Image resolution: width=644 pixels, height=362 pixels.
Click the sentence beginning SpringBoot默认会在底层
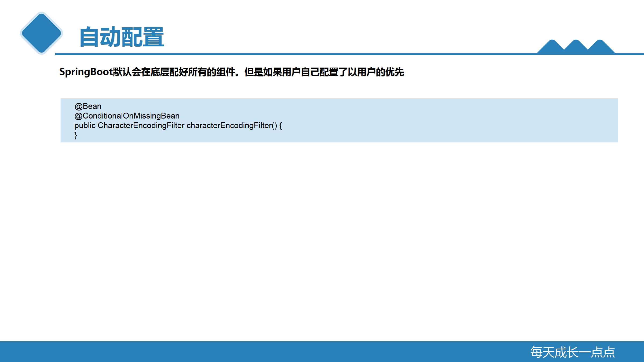tap(232, 72)
